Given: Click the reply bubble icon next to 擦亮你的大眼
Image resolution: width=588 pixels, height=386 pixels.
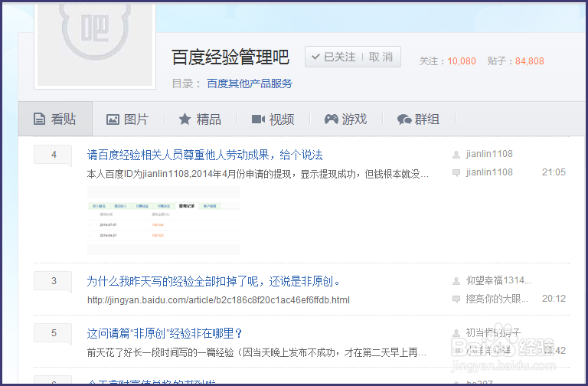Looking at the screenshot, I should [456, 299].
